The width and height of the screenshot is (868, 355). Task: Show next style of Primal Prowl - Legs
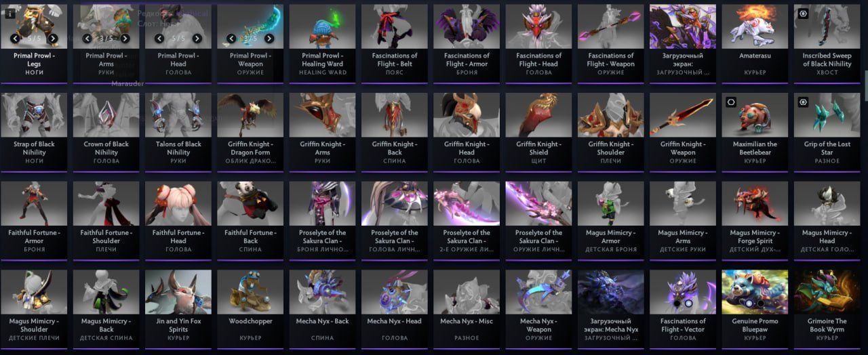click(x=53, y=39)
